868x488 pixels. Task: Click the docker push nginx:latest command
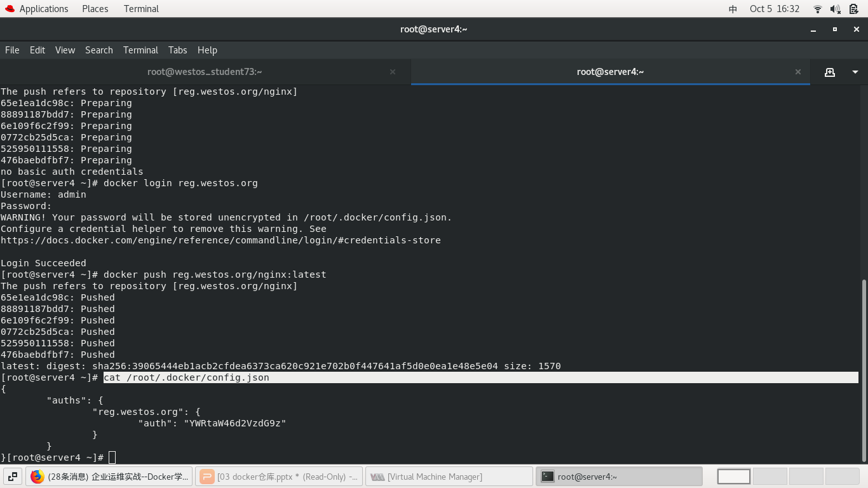tap(215, 274)
